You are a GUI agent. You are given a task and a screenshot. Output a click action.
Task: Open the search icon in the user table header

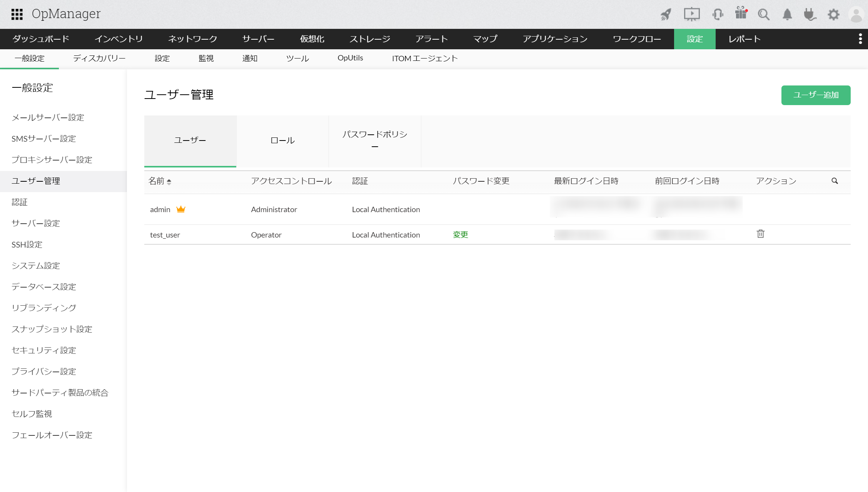click(x=835, y=181)
